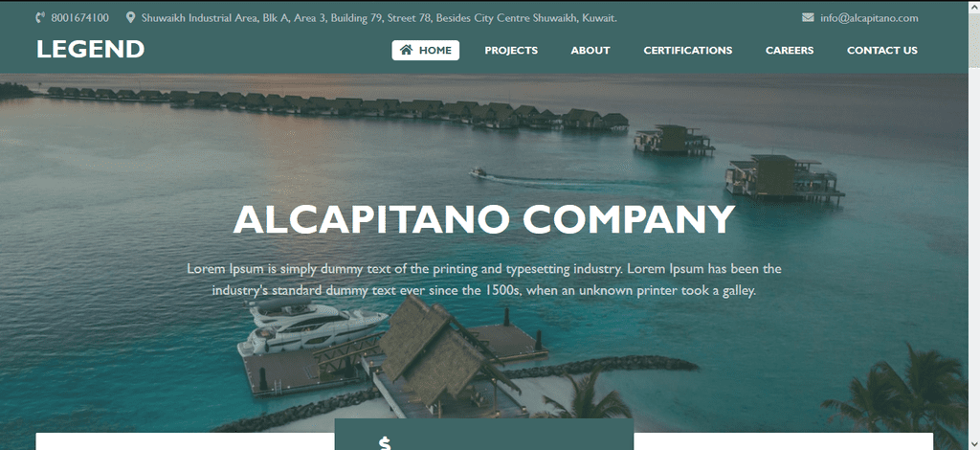980x450 pixels.
Task: Click the Lorem Ipsum hero paragraph
Action: click(x=483, y=280)
